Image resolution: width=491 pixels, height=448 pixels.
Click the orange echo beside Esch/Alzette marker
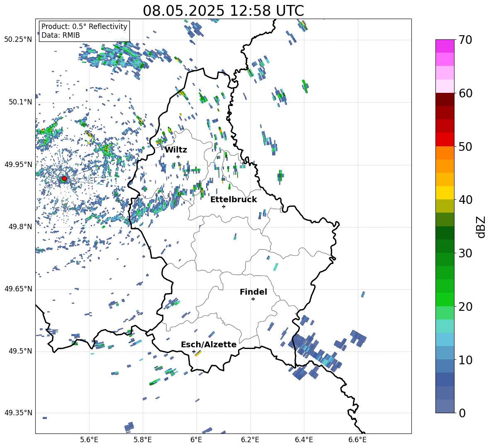click(x=198, y=354)
